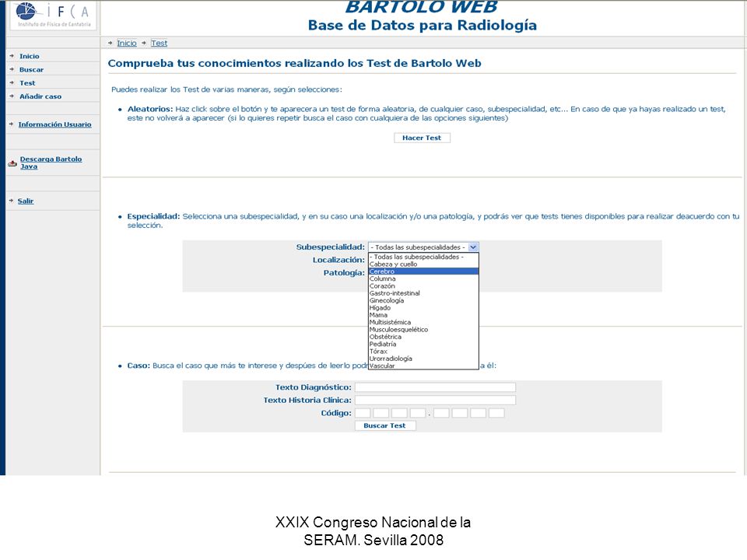Viewport: 747px width, 560px height.
Task: Choose Corazón from the list
Action: coord(423,285)
